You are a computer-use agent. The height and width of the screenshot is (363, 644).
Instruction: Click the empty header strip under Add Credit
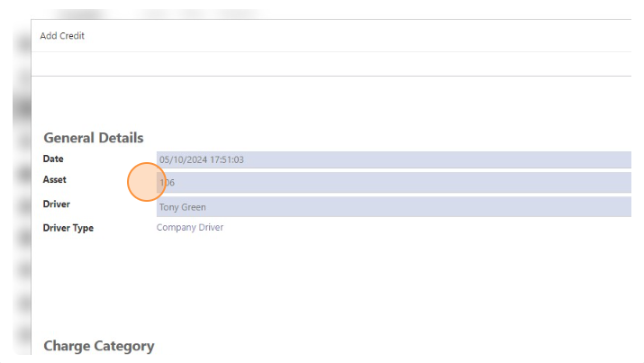click(x=324, y=64)
